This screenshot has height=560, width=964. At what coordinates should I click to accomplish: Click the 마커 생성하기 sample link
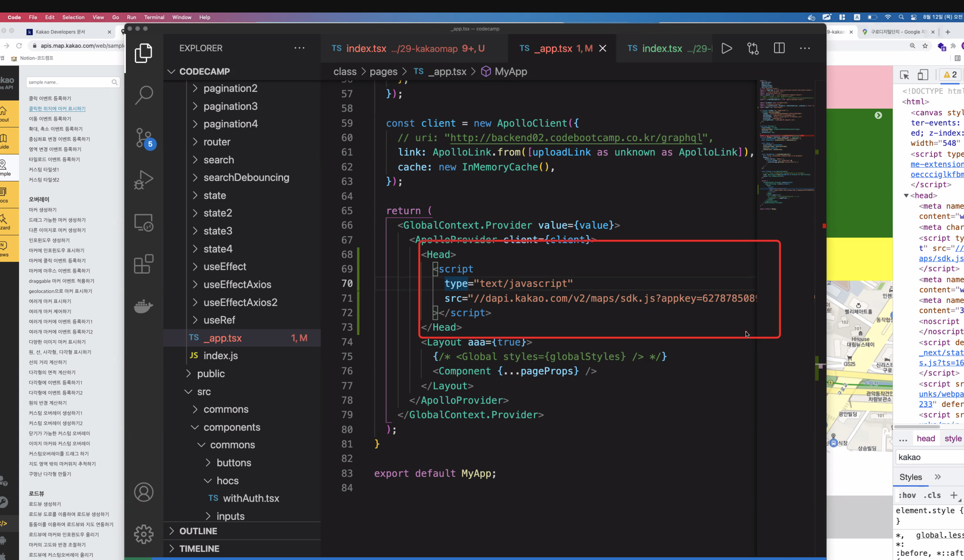tap(42, 210)
